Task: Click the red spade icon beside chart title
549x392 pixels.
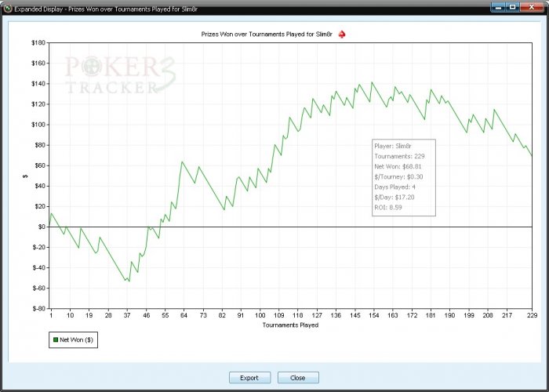Action: (342, 34)
